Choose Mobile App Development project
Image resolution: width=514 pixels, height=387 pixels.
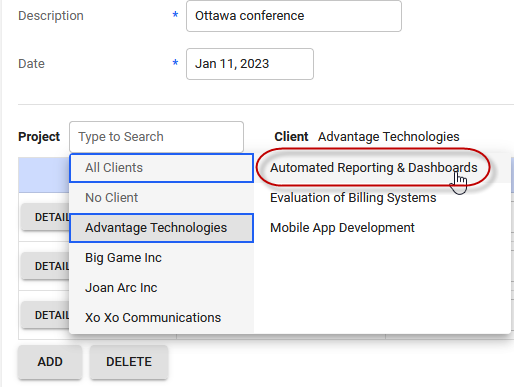(342, 228)
